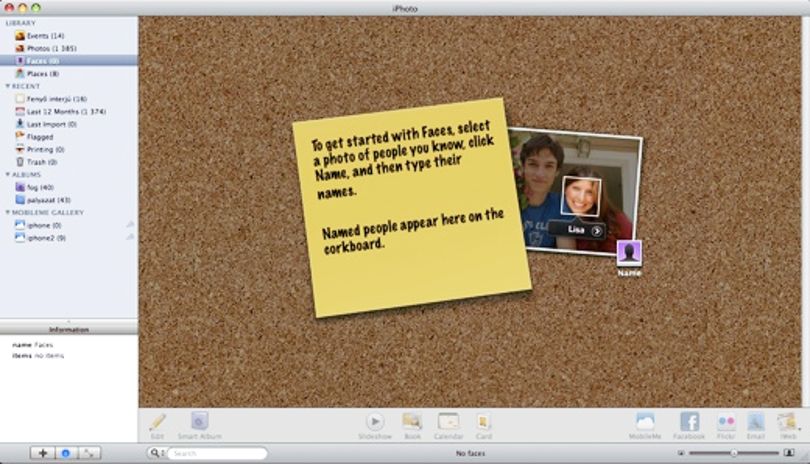This screenshot has height=464, width=810.
Task: Select the Calendar project icon
Action: tap(448, 422)
